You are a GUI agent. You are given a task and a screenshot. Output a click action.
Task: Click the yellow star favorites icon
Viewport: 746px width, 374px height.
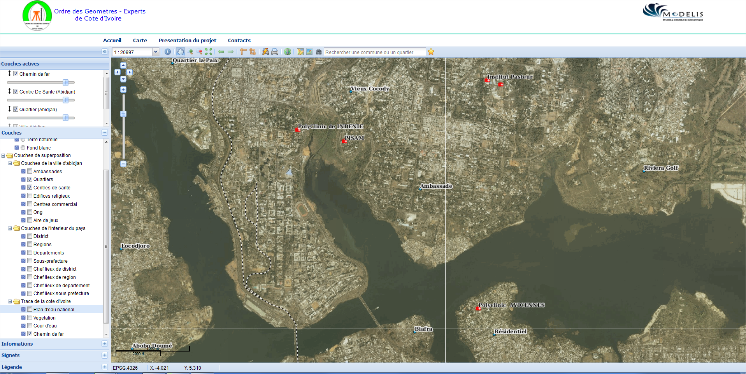pos(431,52)
